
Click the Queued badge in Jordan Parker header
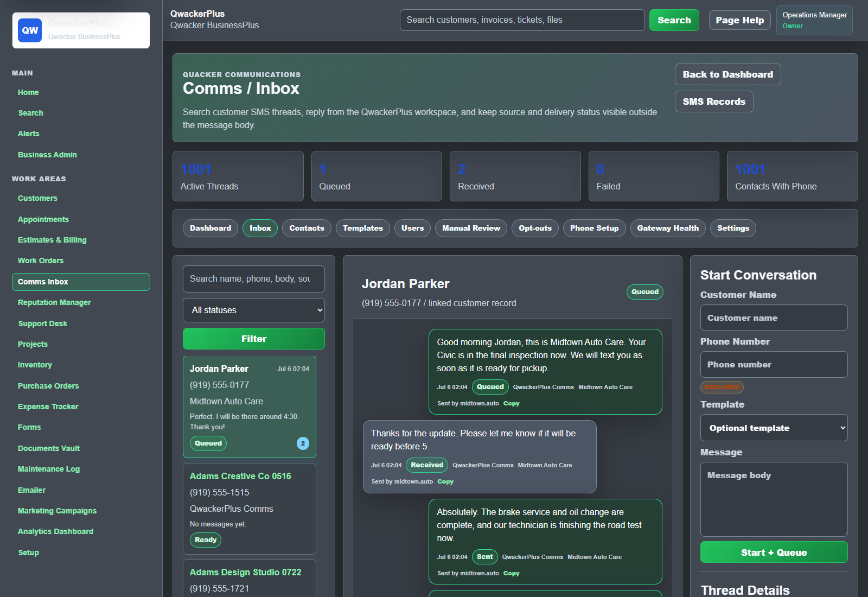pos(644,292)
